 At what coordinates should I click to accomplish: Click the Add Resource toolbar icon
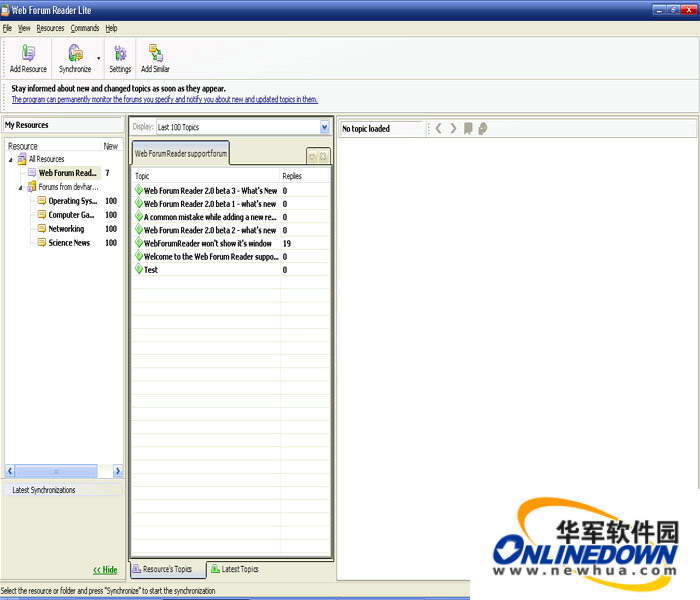pyautogui.click(x=28, y=58)
